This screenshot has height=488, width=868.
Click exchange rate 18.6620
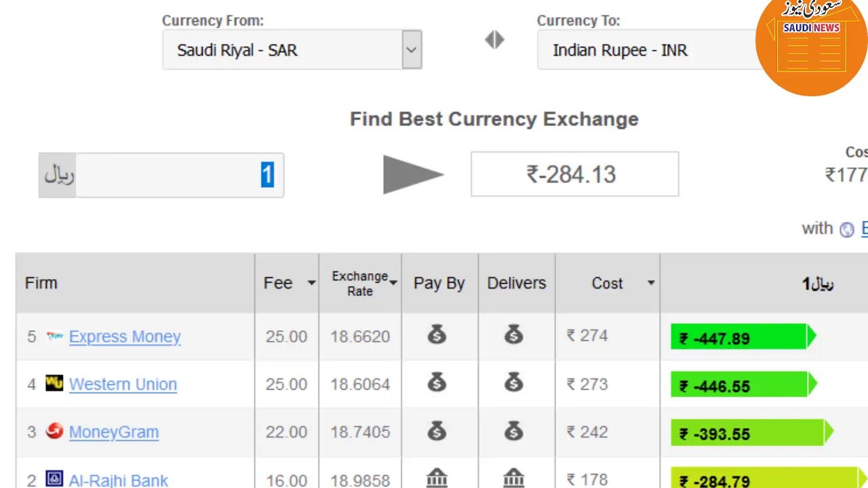[360, 336]
